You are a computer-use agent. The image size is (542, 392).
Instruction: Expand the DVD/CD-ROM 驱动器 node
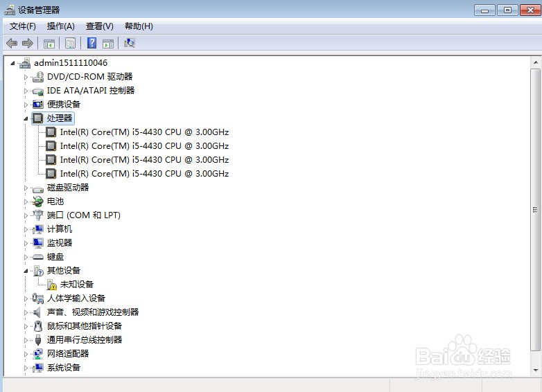26,77
